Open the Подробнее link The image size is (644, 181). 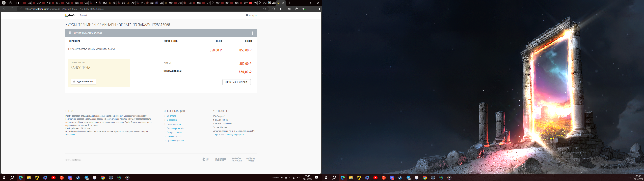tap(70, 135)
